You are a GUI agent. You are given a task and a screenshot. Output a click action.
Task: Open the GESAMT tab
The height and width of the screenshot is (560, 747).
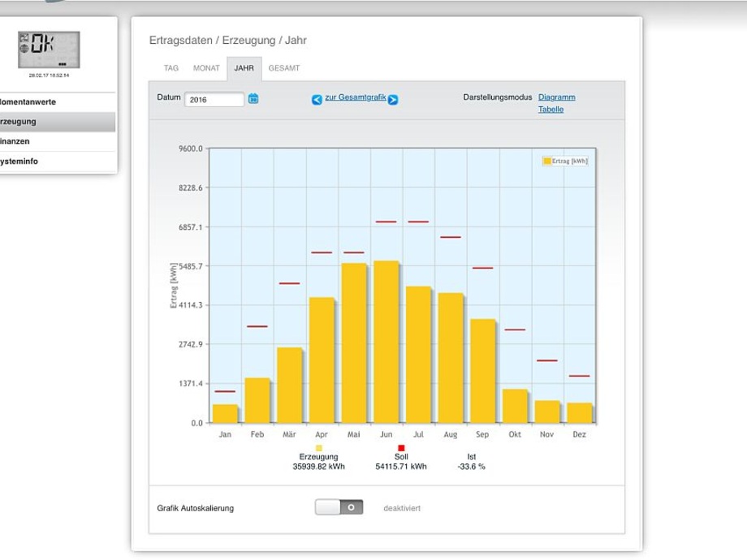[284, 68]
